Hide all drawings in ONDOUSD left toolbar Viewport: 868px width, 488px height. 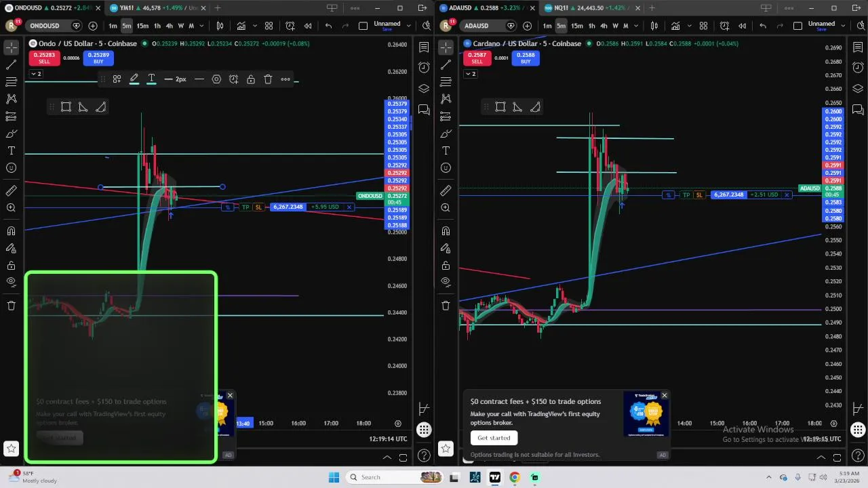12,282
